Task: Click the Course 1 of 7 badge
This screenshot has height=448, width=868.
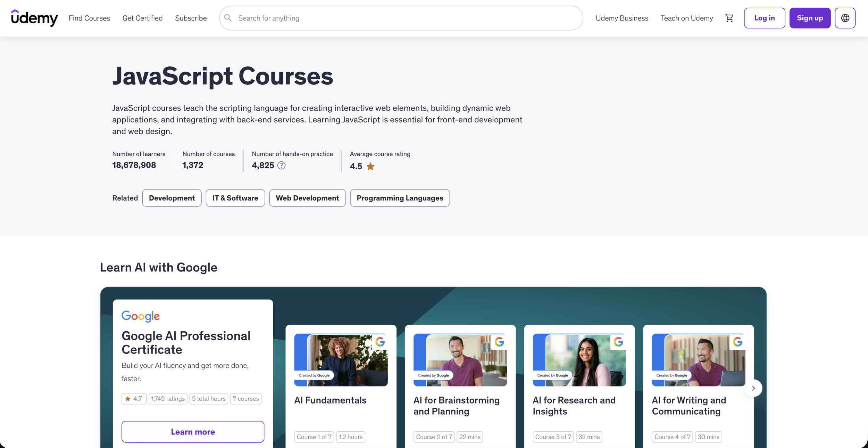Action: (314, 437)
